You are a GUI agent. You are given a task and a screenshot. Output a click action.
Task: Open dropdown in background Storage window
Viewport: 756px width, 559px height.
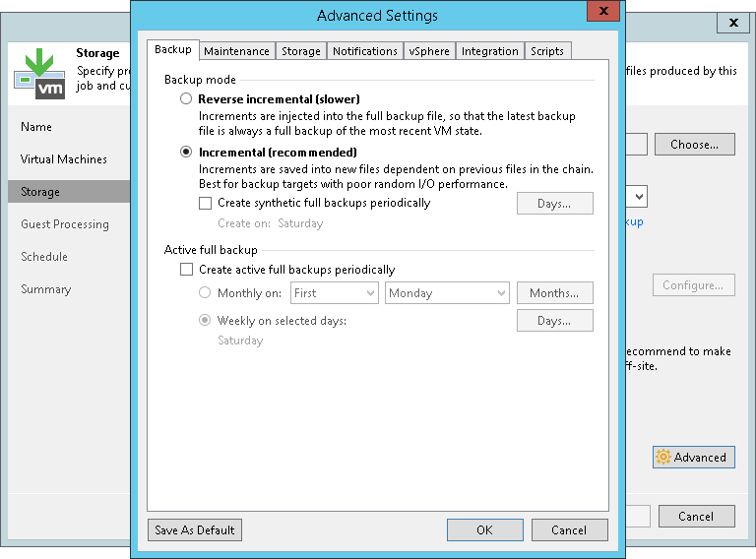pos(638,197)
